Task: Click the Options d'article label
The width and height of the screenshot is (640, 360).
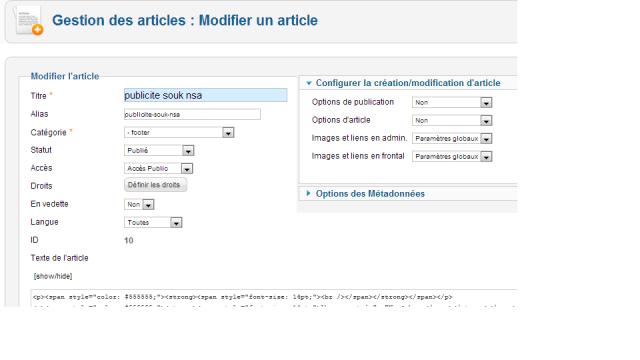Action: coord(341,120)
